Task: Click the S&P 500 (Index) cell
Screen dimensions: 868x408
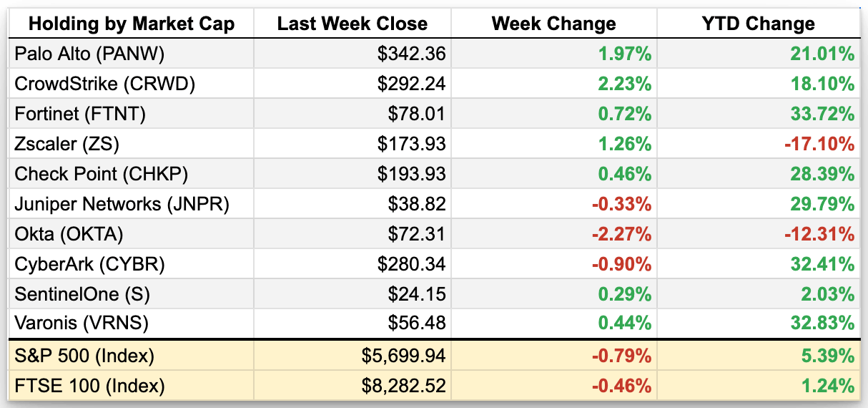Action: pyautogui.click(x=84, y=355)
